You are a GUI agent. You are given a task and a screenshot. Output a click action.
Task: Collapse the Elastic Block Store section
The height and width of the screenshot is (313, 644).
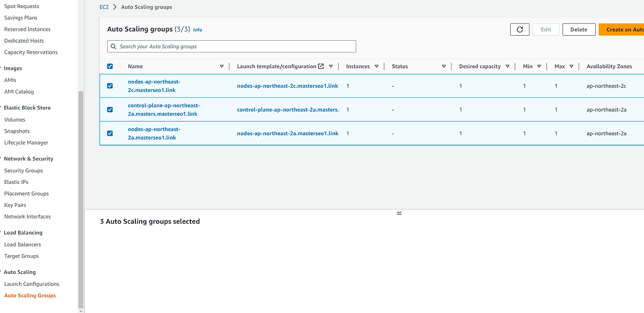tap(2, 108)
